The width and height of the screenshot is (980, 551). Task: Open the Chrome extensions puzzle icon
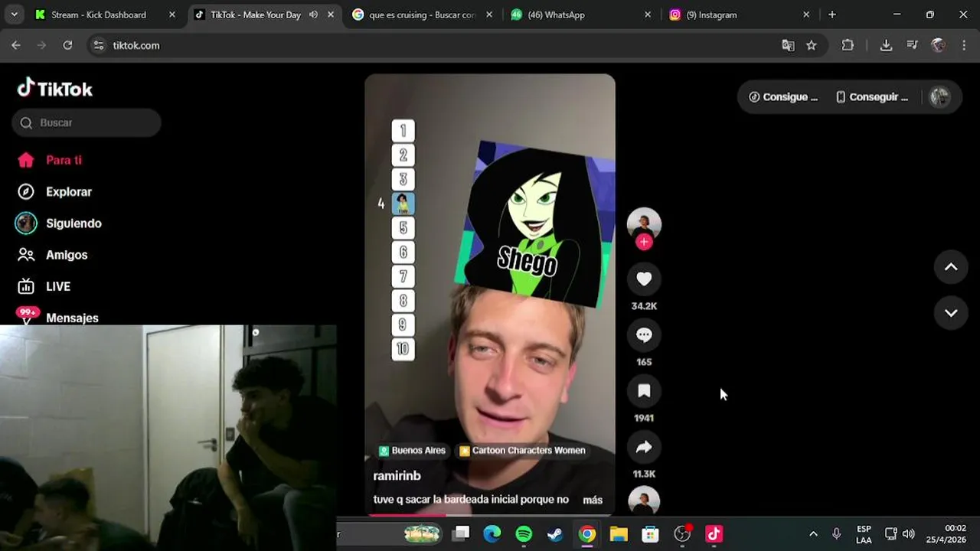[848, 45]
